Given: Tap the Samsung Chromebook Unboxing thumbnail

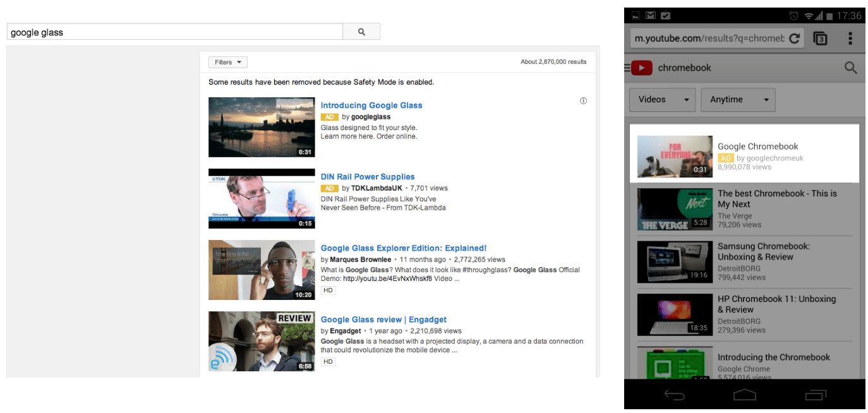Looking at the screenshot, I should point(673,261).
